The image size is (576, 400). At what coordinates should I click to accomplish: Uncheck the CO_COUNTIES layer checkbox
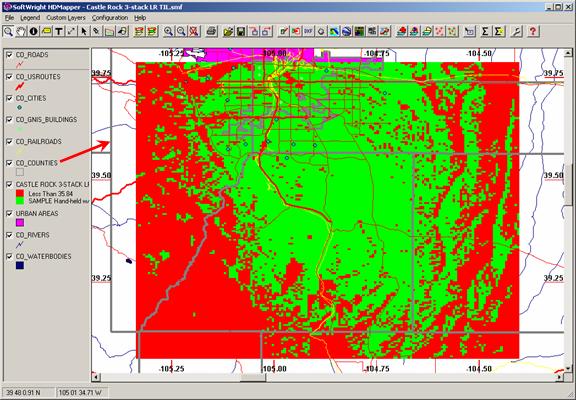coord(10,163)
